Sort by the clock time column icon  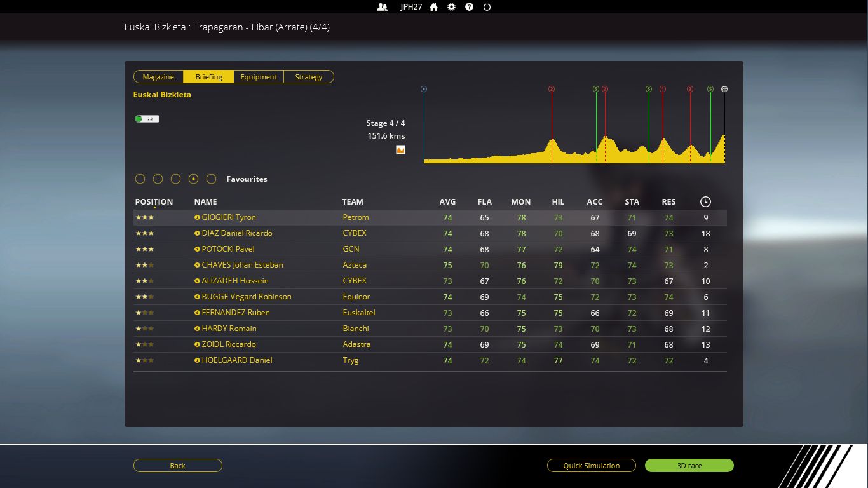click(705, 202)
